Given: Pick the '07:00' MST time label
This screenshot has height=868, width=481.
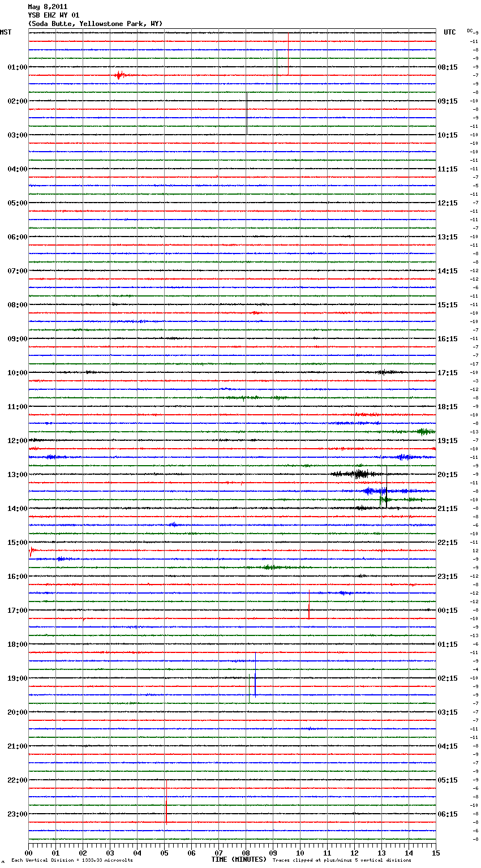Looking at the screenshot, I should 18,270.
